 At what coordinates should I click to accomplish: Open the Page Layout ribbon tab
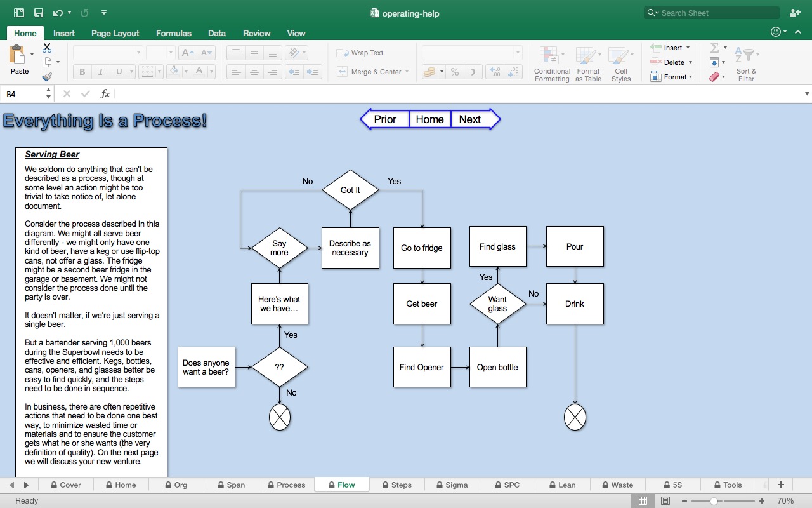(115, 33)
